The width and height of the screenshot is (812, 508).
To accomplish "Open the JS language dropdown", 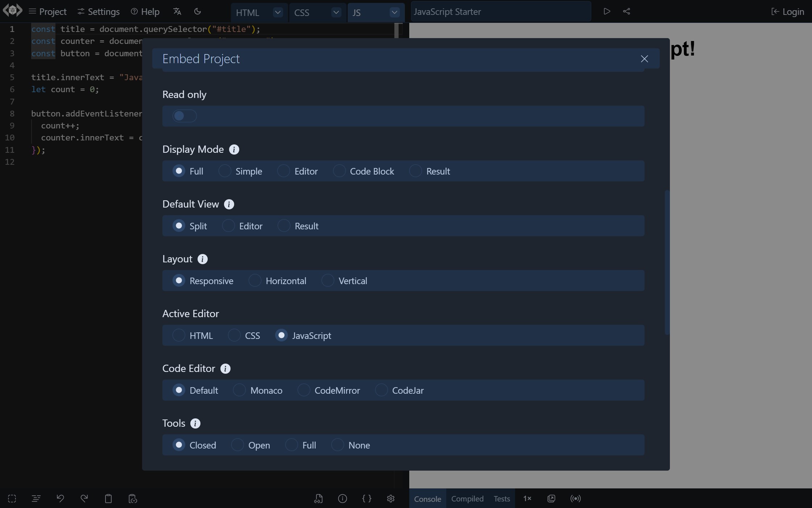I will coord(394,12).
